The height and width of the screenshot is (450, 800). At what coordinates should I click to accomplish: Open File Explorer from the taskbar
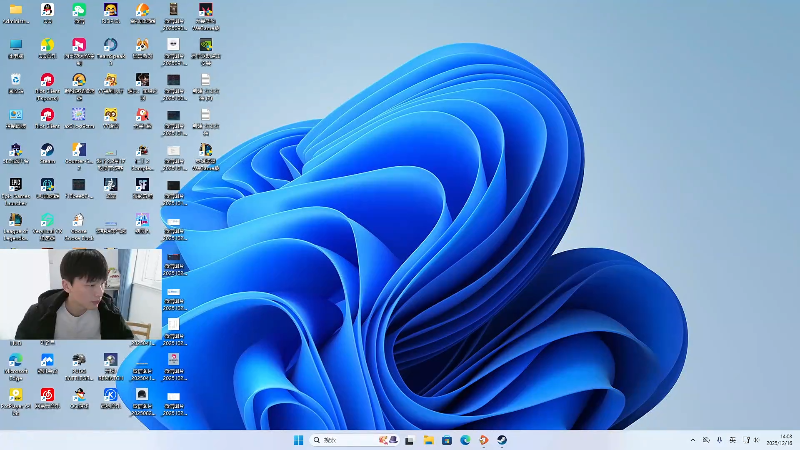click(428, 440)
